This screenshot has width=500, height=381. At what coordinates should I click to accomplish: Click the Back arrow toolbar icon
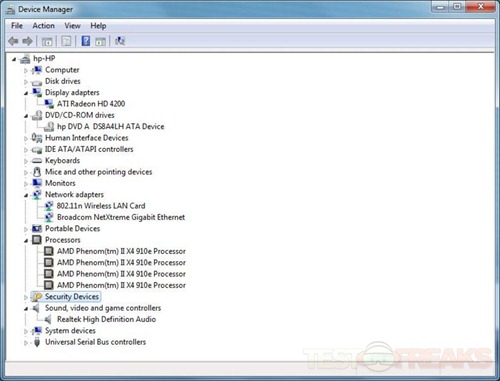coord(13,41)
